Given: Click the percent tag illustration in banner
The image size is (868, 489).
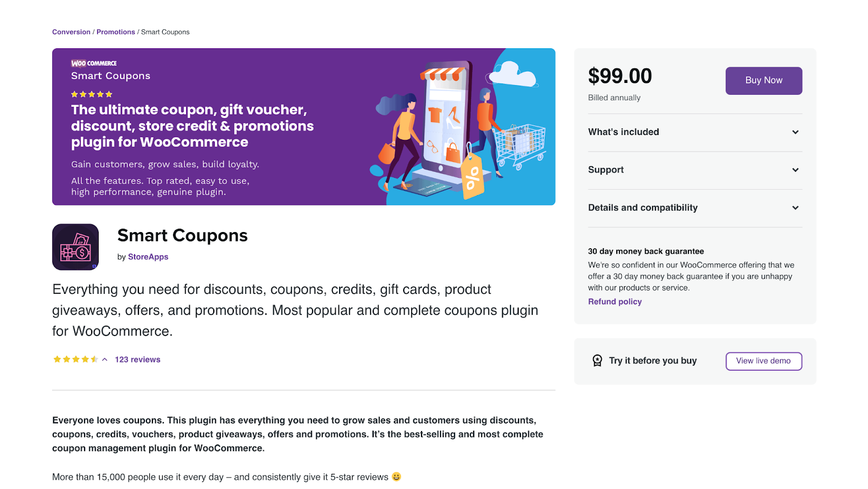Looking at the screenshot, I should 472,177.
